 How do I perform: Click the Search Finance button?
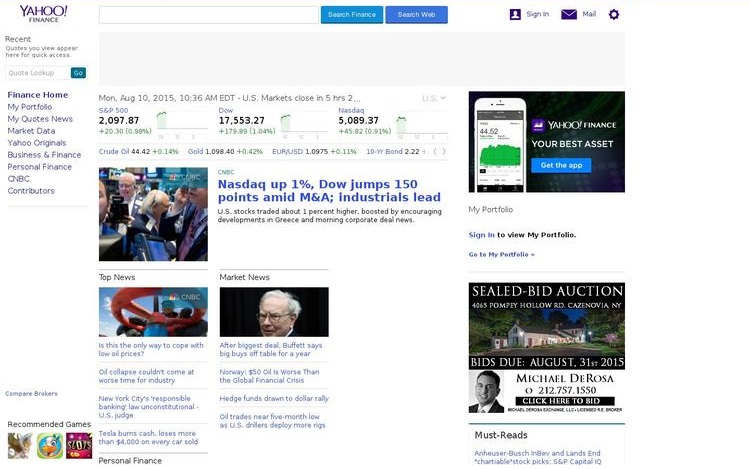[352, 14]
